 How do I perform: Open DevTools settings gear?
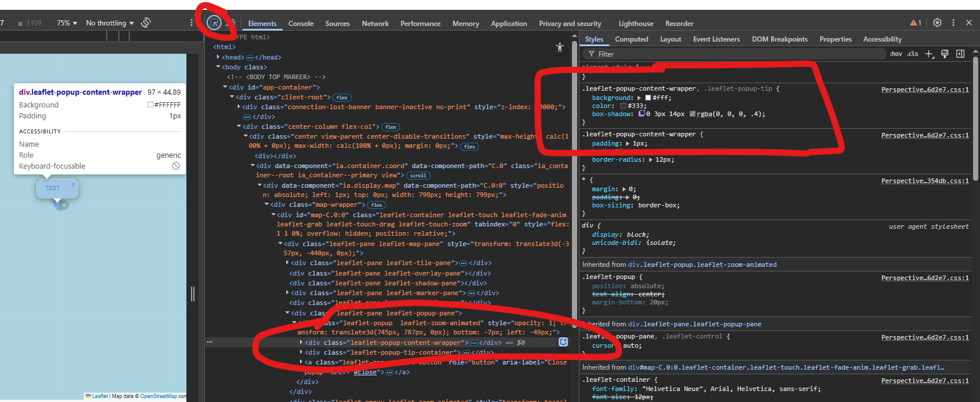pos(937,23)
